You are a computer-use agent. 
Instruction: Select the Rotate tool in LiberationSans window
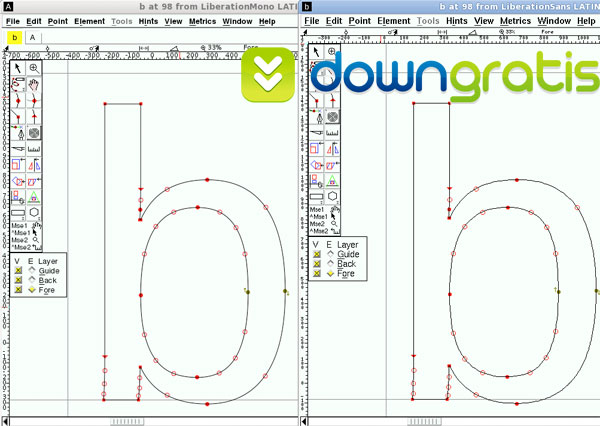(x=316, y=165)
